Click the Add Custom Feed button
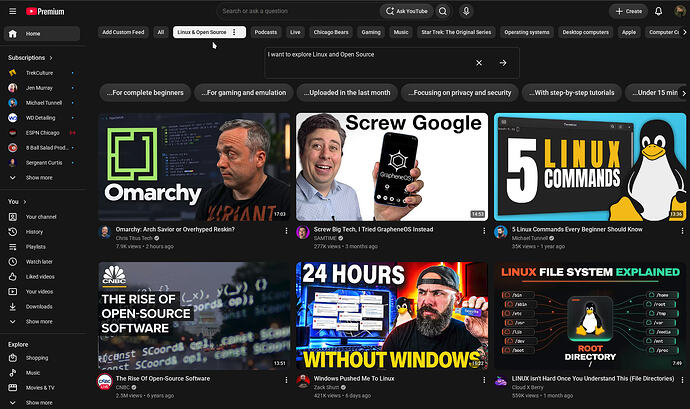Viewport: 690px width, 409px height. 123,32
